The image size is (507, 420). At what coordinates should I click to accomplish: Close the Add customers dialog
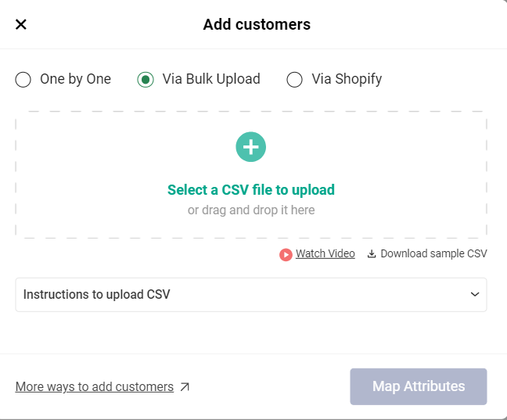pos(21,24)
